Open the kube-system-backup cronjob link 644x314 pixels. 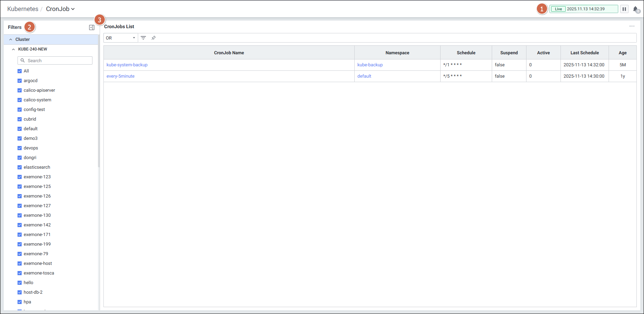127,65
